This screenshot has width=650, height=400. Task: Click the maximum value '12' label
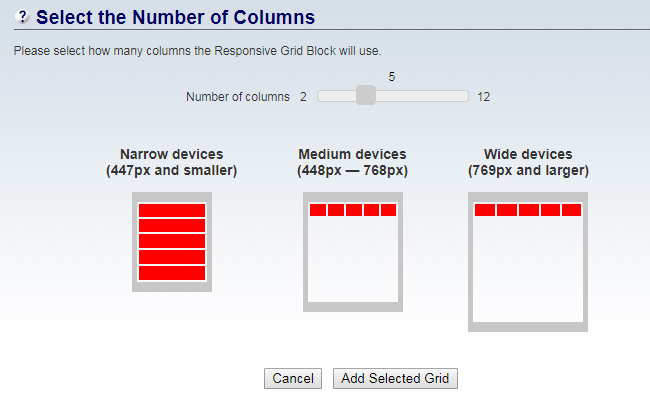[x=483, y=97]
